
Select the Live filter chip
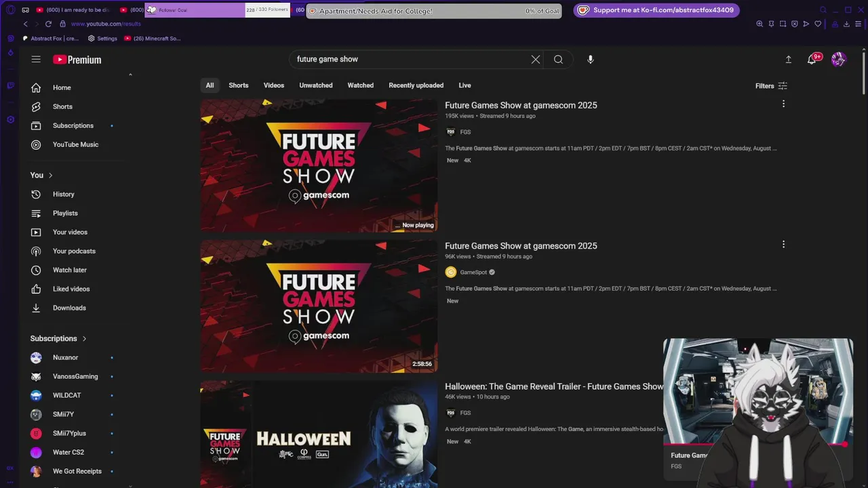(x=465, y=85)
